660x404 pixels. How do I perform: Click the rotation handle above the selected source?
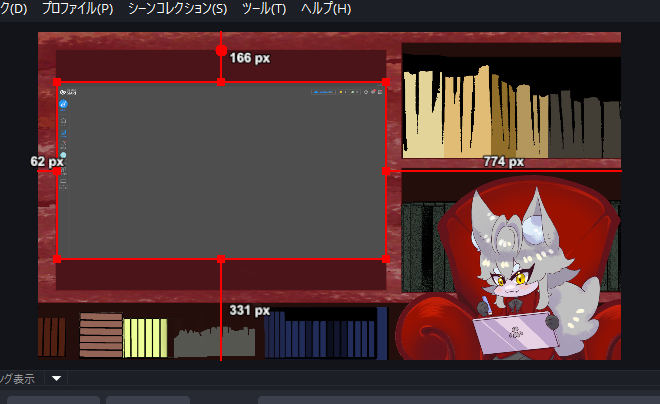[x=221, y=50]
